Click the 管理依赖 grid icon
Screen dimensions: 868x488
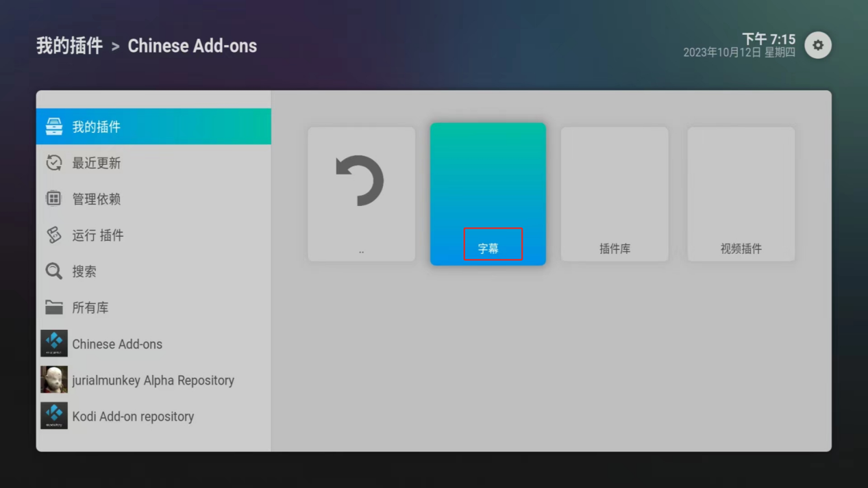54,198
